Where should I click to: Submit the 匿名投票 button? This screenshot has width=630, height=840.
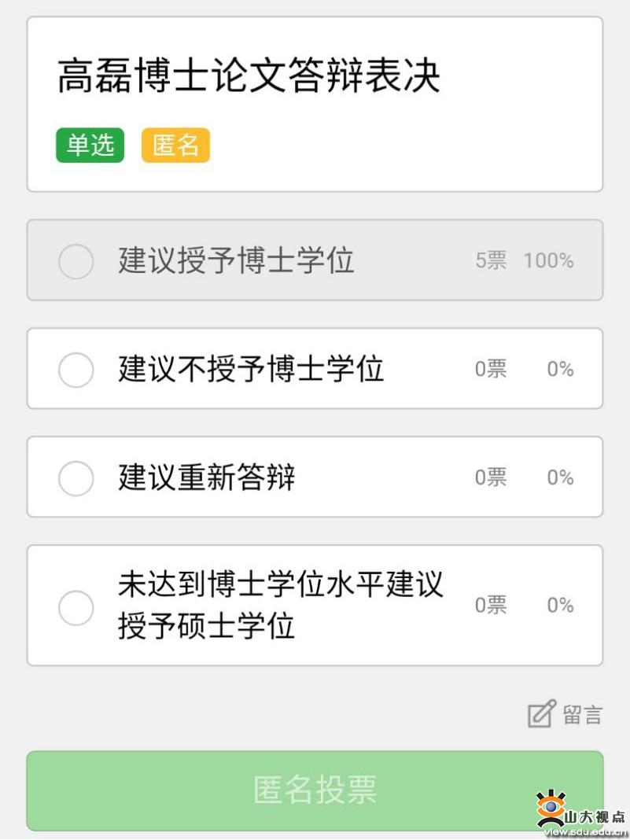click(x=315, y=790)
